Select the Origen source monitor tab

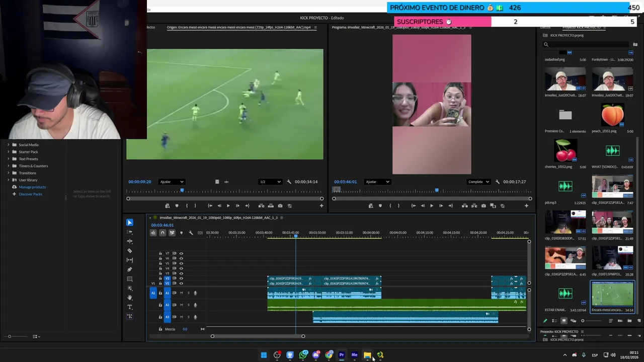(239, 27)
